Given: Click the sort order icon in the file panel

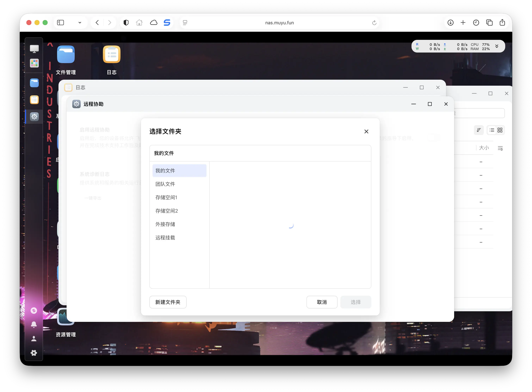Looking at the screenshot, I should pos(479,130).
